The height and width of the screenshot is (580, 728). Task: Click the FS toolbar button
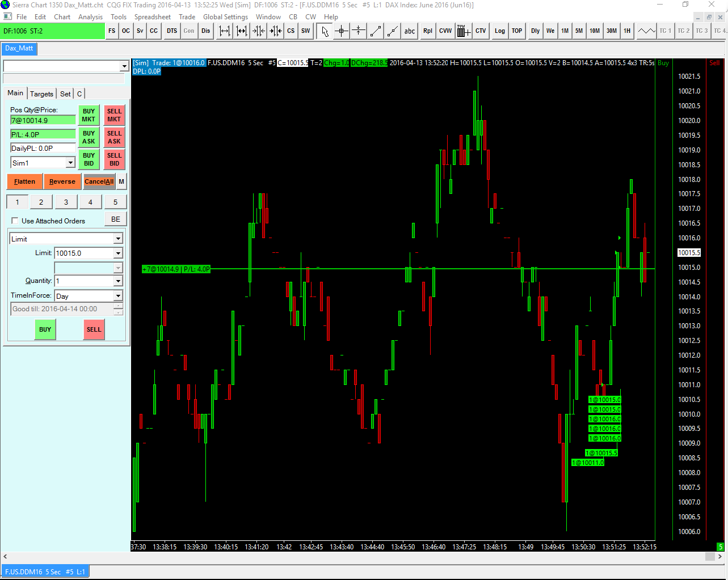point(112,31)
